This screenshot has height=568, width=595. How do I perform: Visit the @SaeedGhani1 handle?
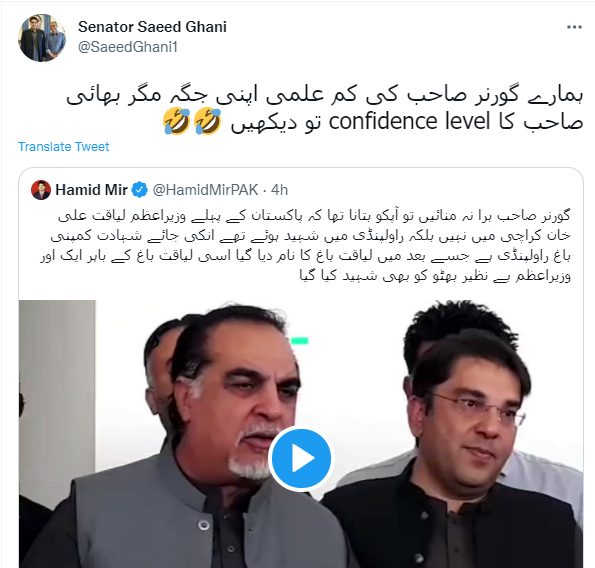pos(128,47)
